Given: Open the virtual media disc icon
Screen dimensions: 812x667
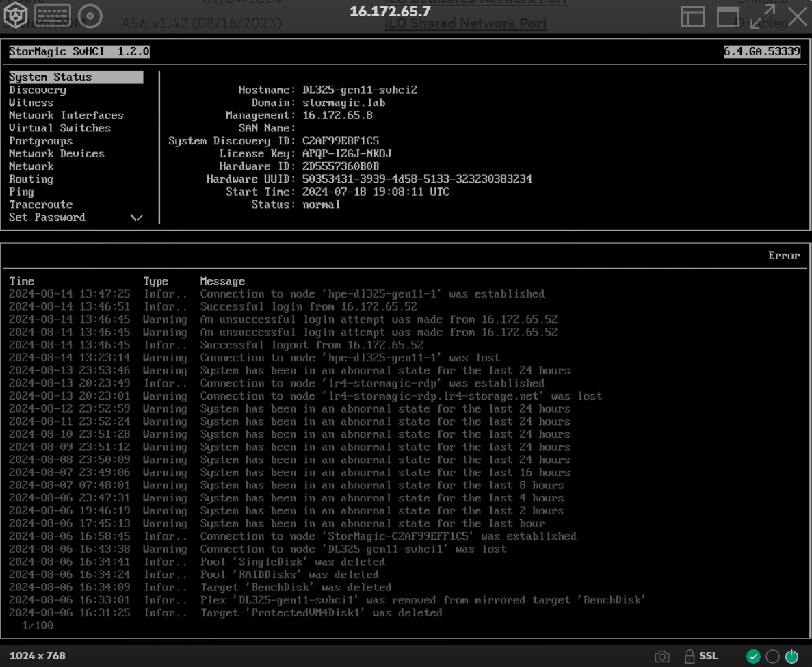Looking at the screenshot, I should point(90,16).
